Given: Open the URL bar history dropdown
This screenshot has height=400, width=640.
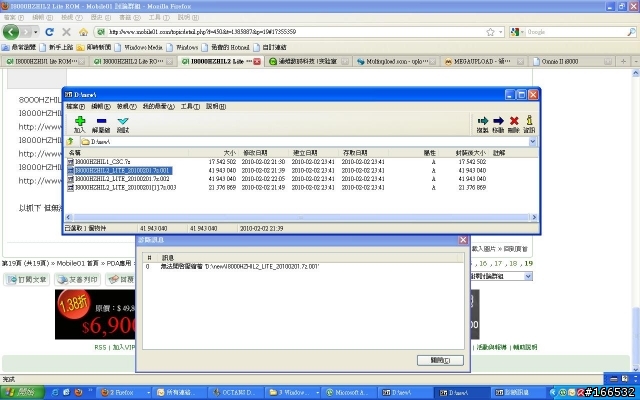Looking at the screenshot, I should click(500, 32).
